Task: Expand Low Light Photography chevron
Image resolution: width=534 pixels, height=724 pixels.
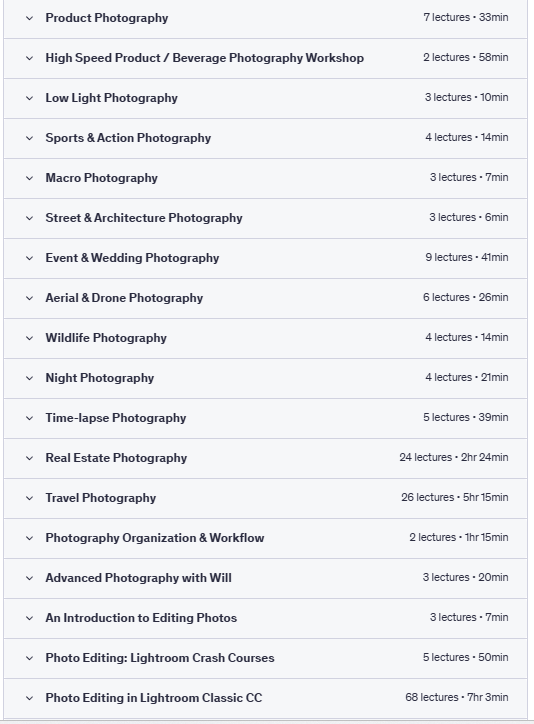Action: [30, 98]
